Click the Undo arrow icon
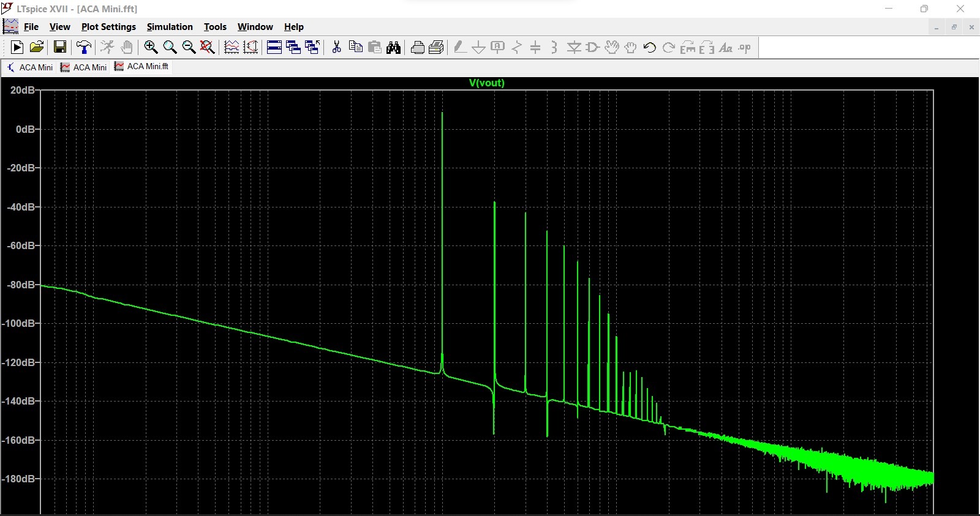Screen dimensions: 980x516 (650, 47)
